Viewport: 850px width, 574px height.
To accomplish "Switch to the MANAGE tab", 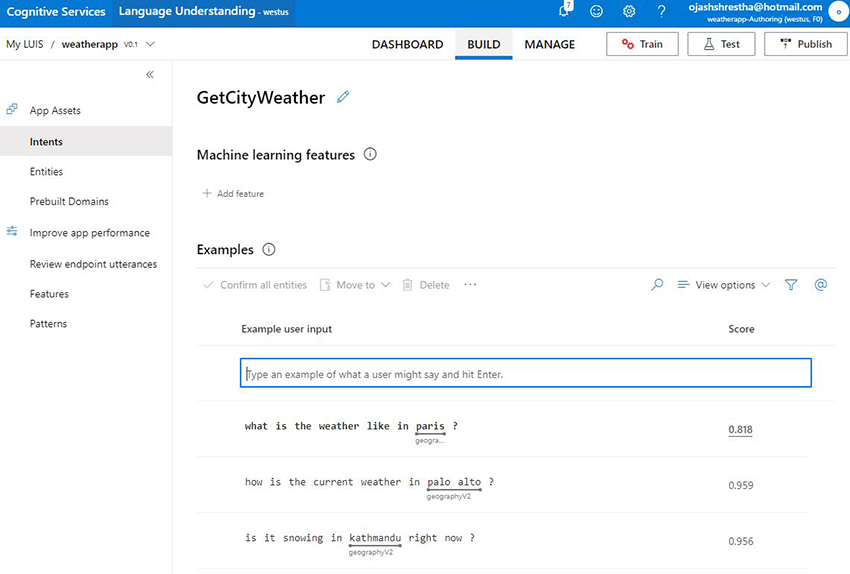I will (x=549, y=44).
